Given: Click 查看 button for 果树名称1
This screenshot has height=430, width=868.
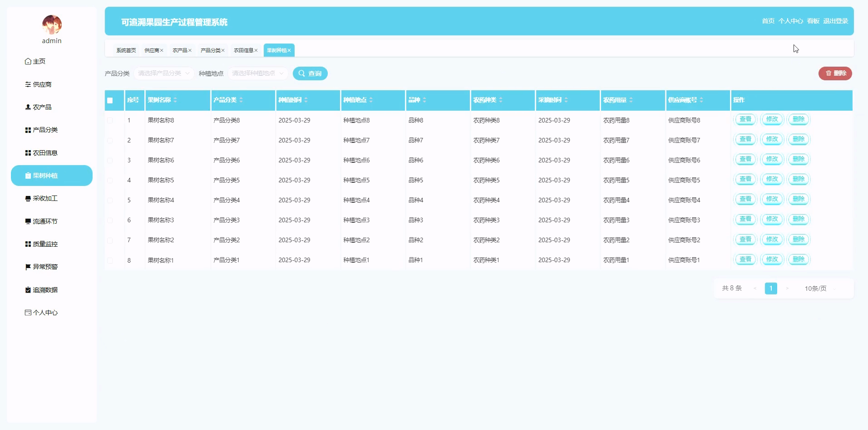Looking at the screenshot, I should coord(745,259).
